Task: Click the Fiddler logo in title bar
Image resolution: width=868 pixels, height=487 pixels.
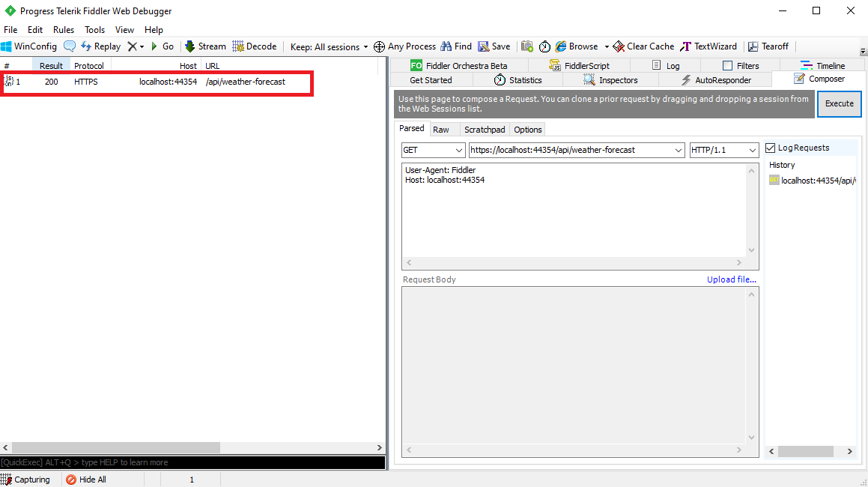Action: [x=10, y=10]
